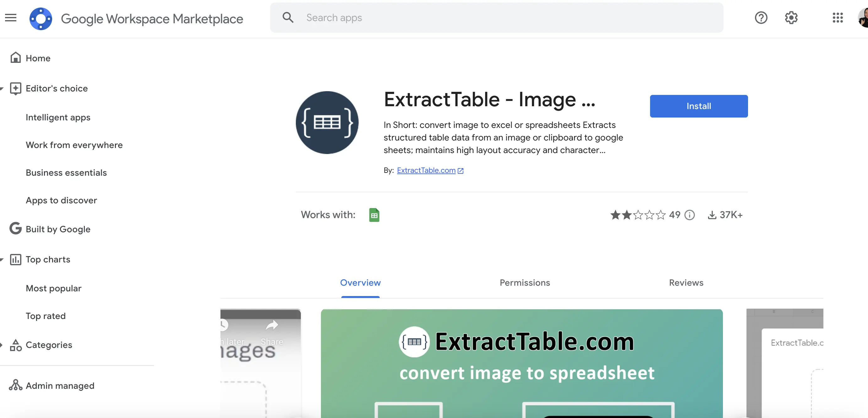Collapse the Top charts section arrow
The image size is (868, 418).
point(2,260)
